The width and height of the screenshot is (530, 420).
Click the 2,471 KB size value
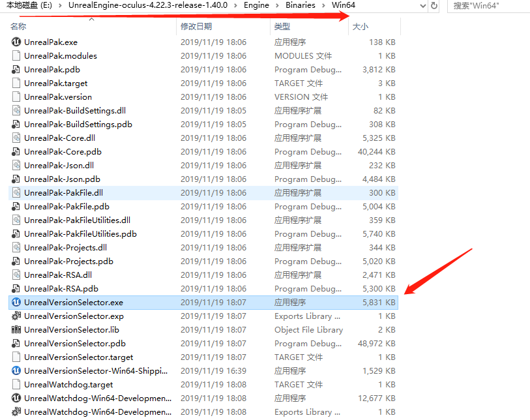[379, 275]
